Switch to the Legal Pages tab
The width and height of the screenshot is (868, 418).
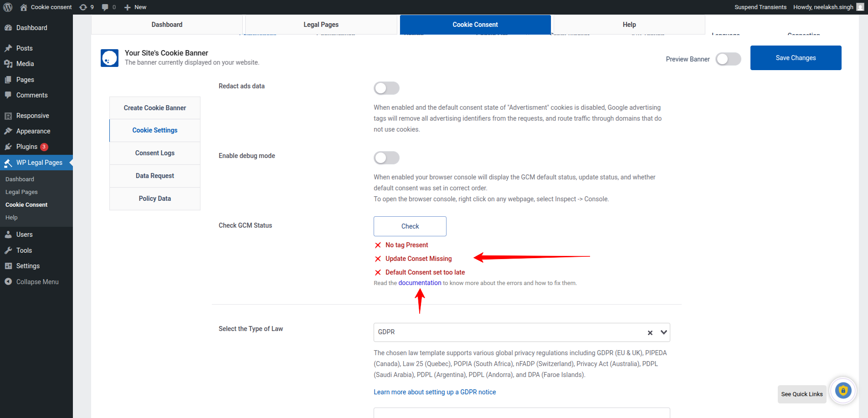(321, 24)
